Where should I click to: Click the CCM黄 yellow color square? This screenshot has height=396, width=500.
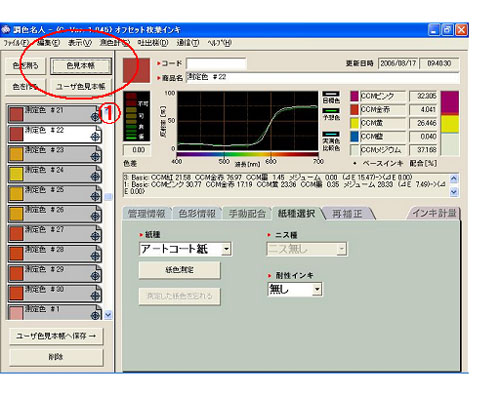coord(354,123)
